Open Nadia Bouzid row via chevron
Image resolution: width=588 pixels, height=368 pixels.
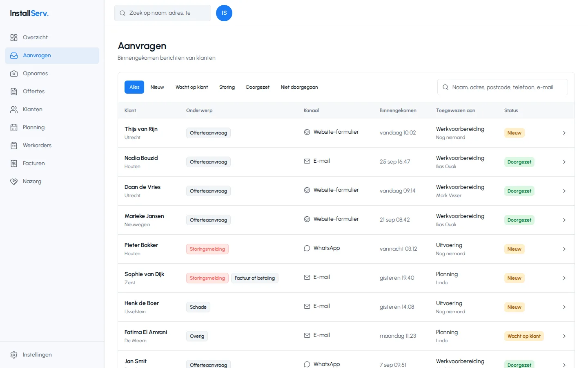pos(564,162)
